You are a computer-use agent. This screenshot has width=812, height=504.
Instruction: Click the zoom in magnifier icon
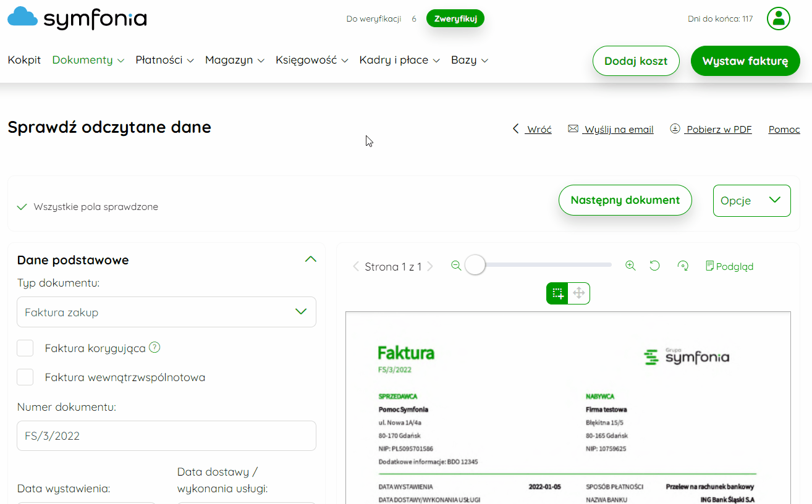click(x=630, y=266)
